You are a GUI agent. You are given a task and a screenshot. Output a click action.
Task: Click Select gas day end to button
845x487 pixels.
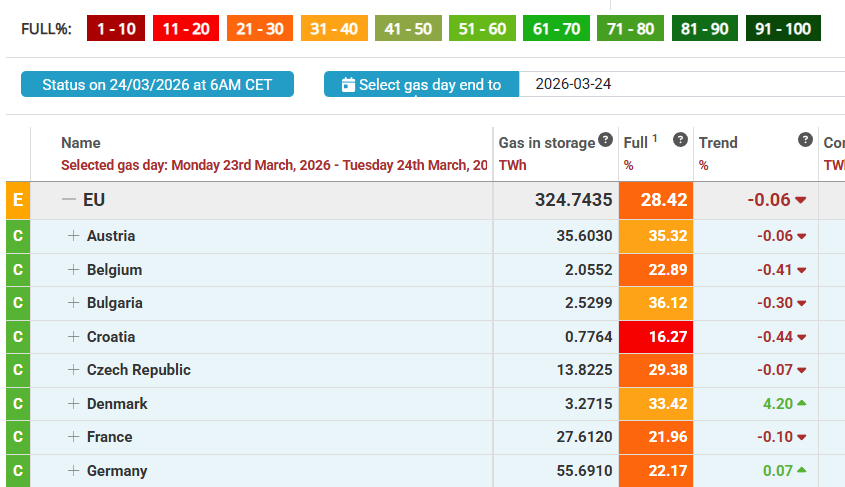coord(421,84)
